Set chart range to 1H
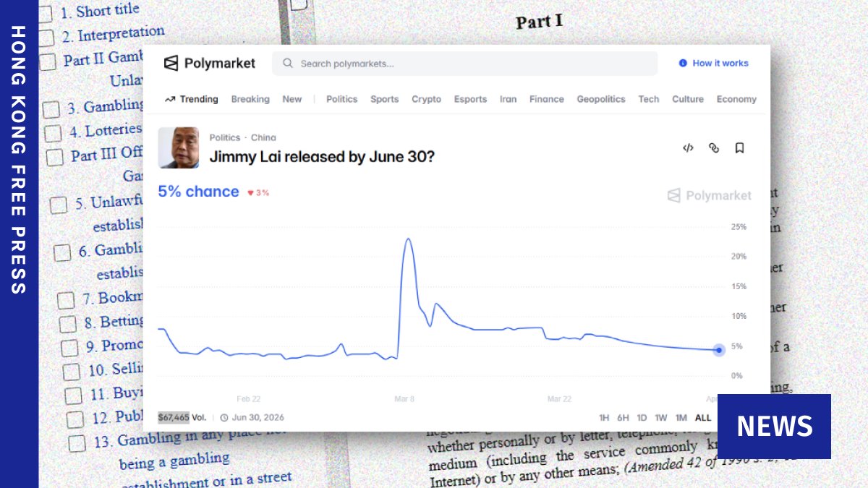The height and width of the screenshot is (488, 868). [604, 418]
